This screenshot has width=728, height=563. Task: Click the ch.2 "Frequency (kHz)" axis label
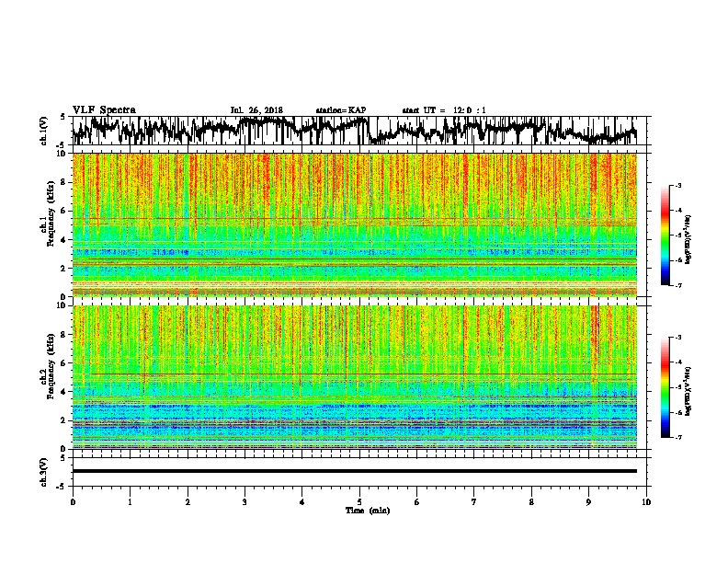51,366
